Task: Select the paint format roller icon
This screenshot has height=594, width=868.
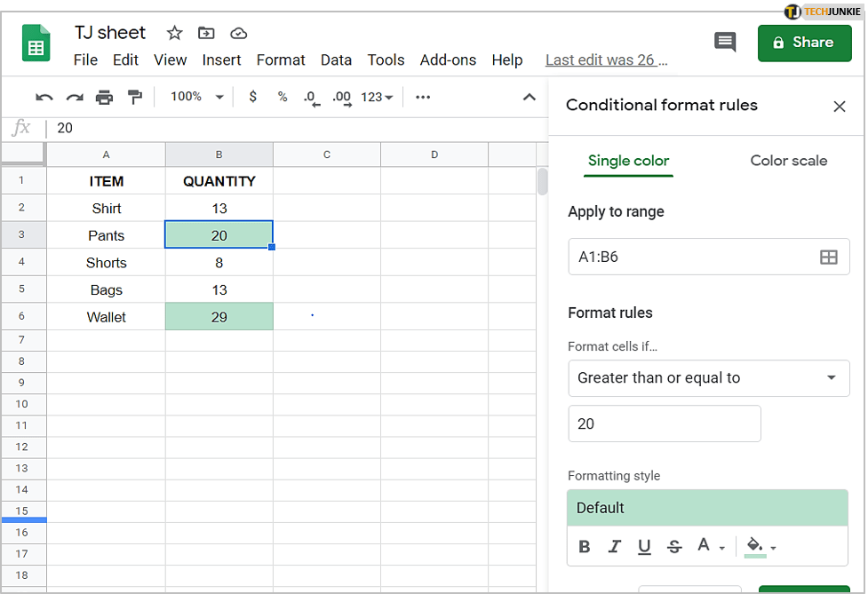Action: (x=134, y=97)
